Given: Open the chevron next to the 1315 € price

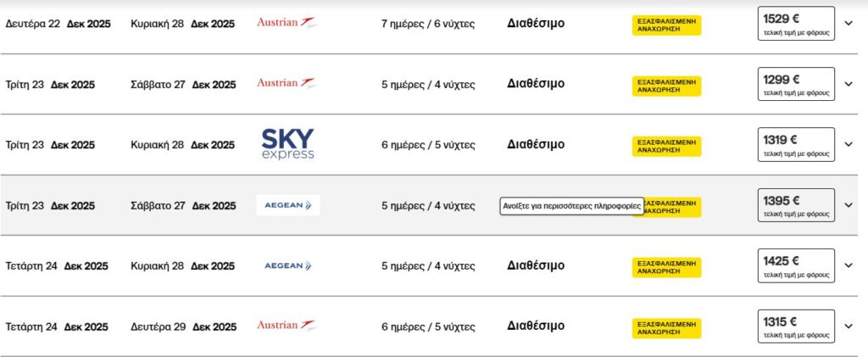Looking at the screenshot, I should click(849, 326).
